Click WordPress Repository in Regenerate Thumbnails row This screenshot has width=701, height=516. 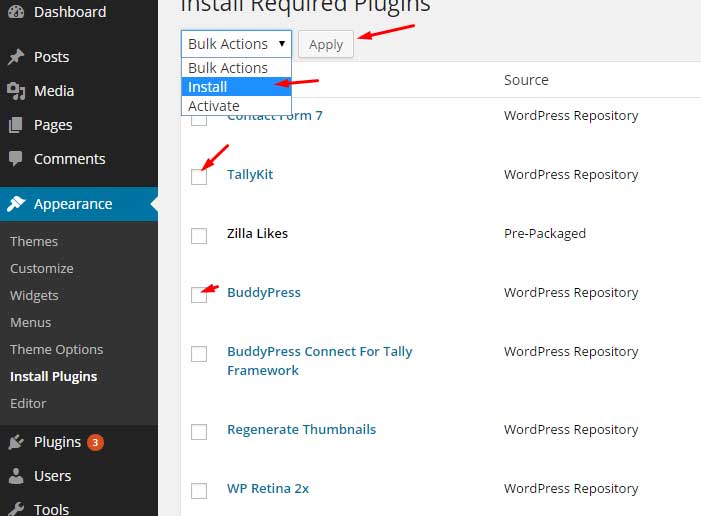(x=571, y=429)
